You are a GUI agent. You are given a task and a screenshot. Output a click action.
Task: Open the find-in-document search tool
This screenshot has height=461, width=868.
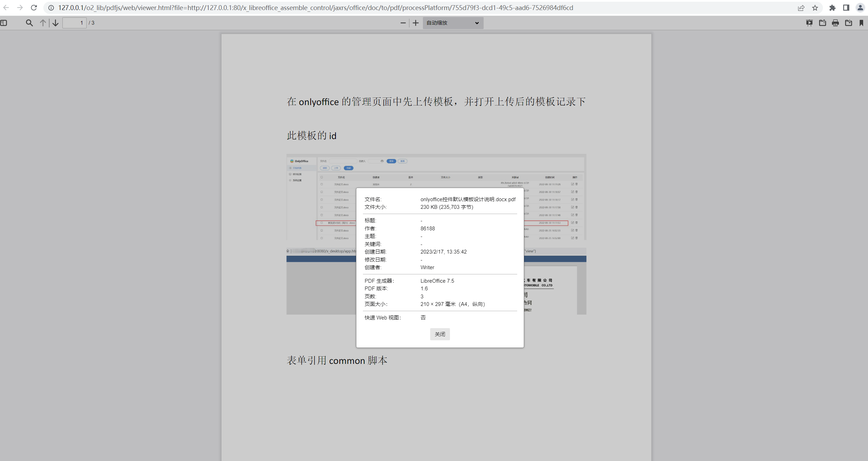click(x=29, y=23)
